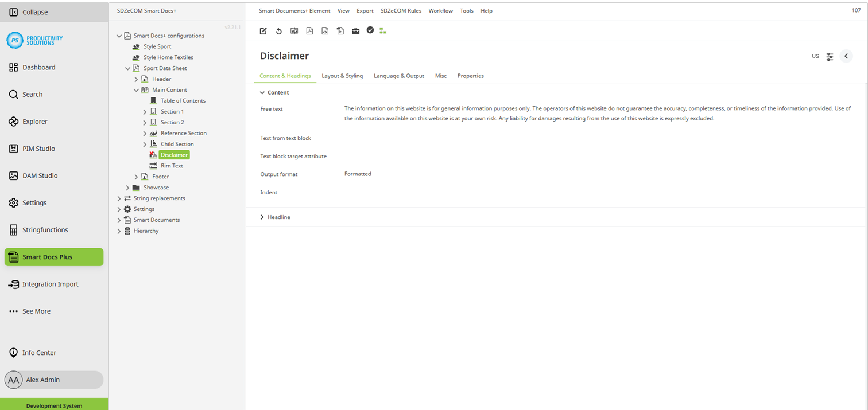Select Table of Contents tree item
868x410 pixels.
(183, 101)
